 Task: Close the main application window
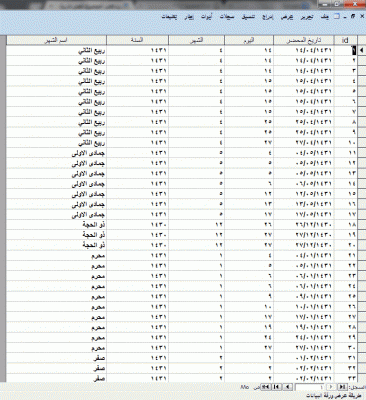(354, 4)
